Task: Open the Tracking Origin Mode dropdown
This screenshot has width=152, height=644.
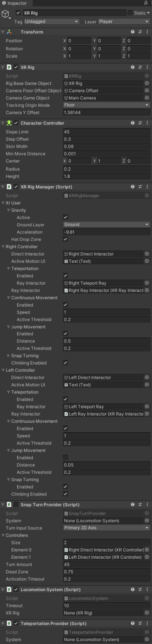Action: point(107,105)
